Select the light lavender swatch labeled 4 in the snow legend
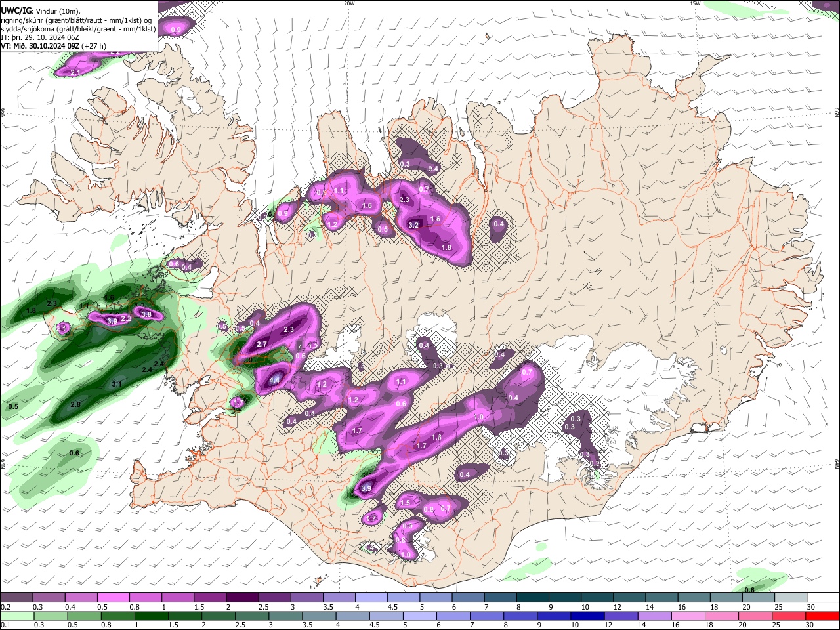Image resolution: width=840 pixels, height=630 pixels. [x=371, y=598]
